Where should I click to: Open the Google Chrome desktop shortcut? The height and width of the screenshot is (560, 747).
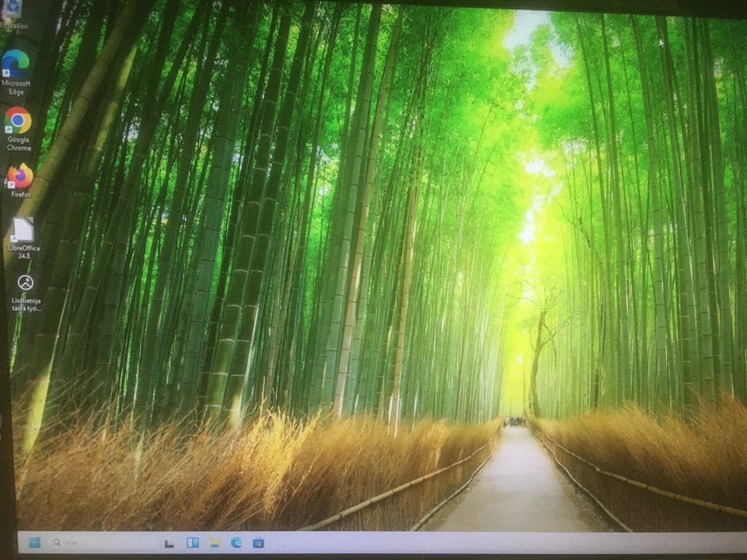click(18, 128)
